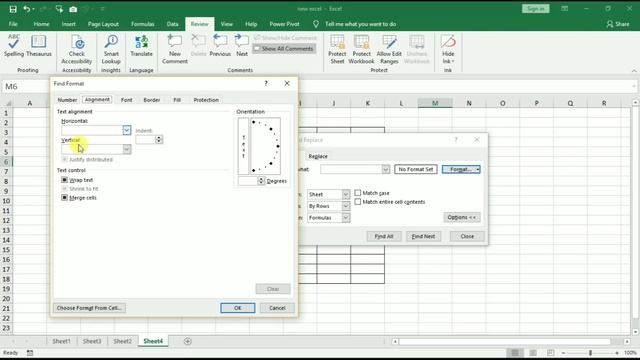The height and width of the screenshot is (360, 640).
Task: Toggle the Merge cells checkbox
Action: [x=64, y=198]
